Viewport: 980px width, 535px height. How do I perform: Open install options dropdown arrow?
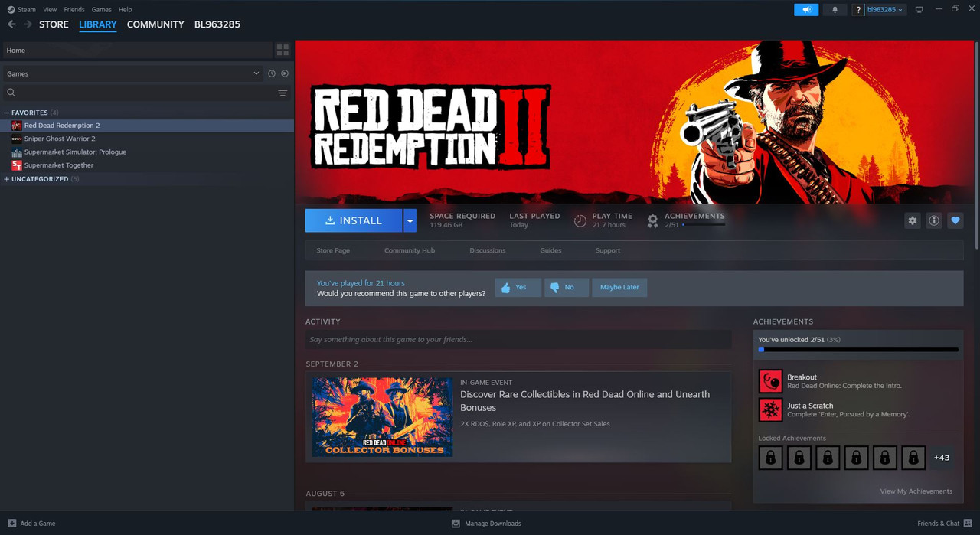click(410, 220)
